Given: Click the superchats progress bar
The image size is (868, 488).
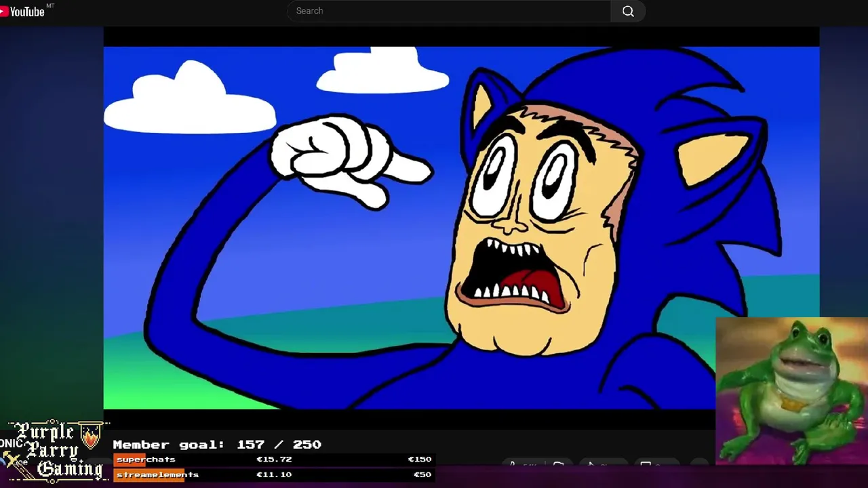Looking at the screenshot, I should point(274,460).
